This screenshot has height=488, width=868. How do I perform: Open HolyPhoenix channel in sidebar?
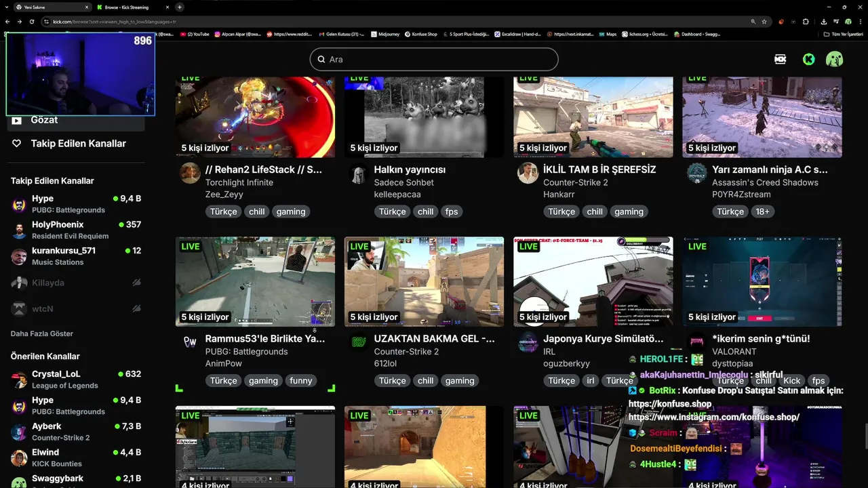pos(76,230)
